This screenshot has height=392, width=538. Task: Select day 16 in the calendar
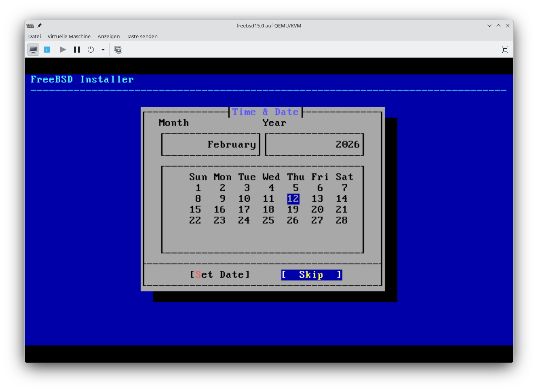(220, 209)
